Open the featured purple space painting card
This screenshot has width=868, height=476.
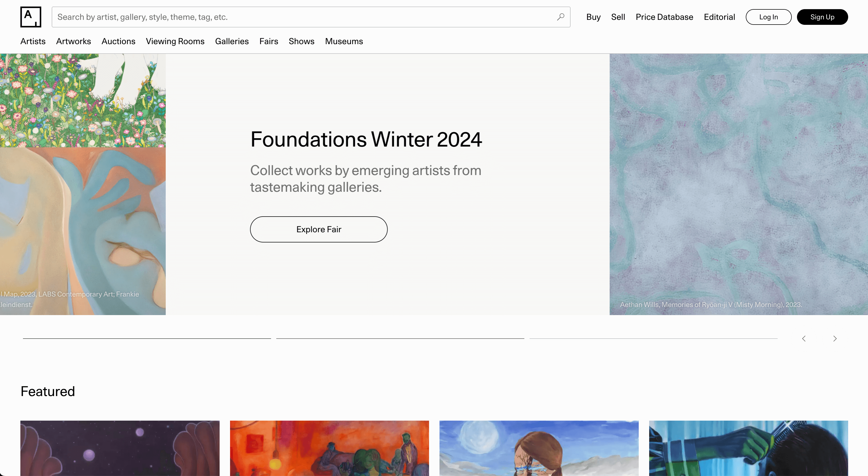(x=120, y=448)
